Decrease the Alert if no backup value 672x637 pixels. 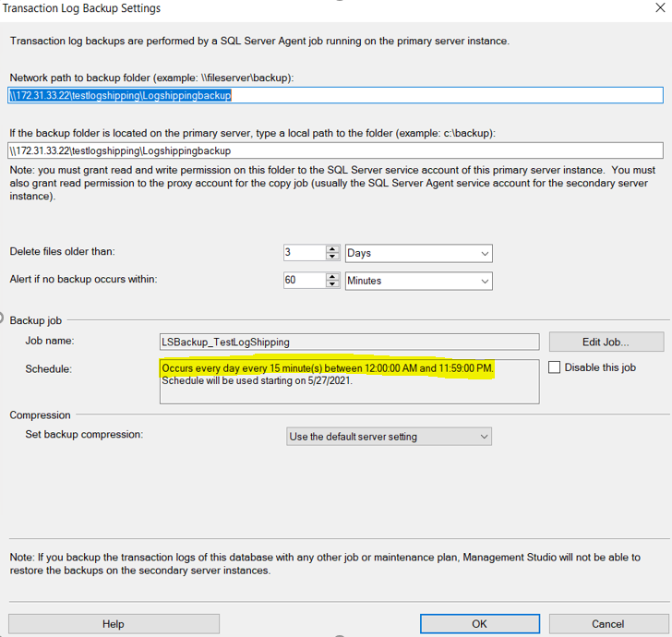[333, 285]
